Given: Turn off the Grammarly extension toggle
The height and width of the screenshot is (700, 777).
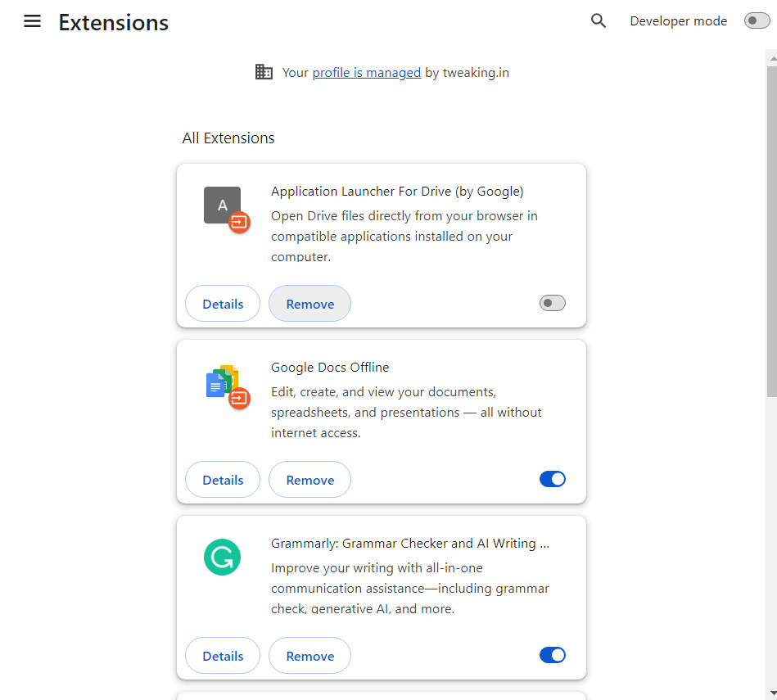Looking at the screenshot, I should 553,655.
